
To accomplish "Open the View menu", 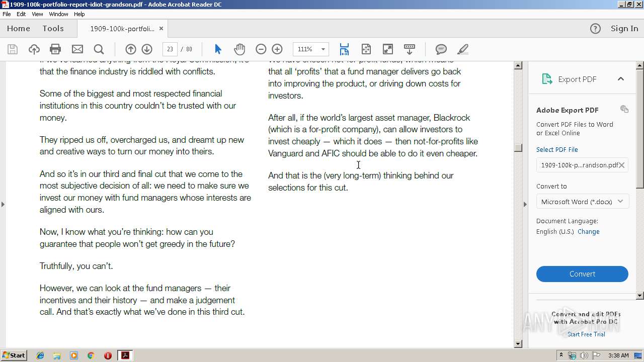I will click(x=38, y=14).
